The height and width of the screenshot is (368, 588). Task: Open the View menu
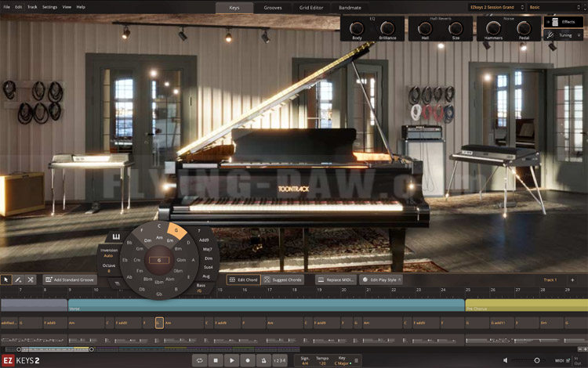click(x=67, y=7)
